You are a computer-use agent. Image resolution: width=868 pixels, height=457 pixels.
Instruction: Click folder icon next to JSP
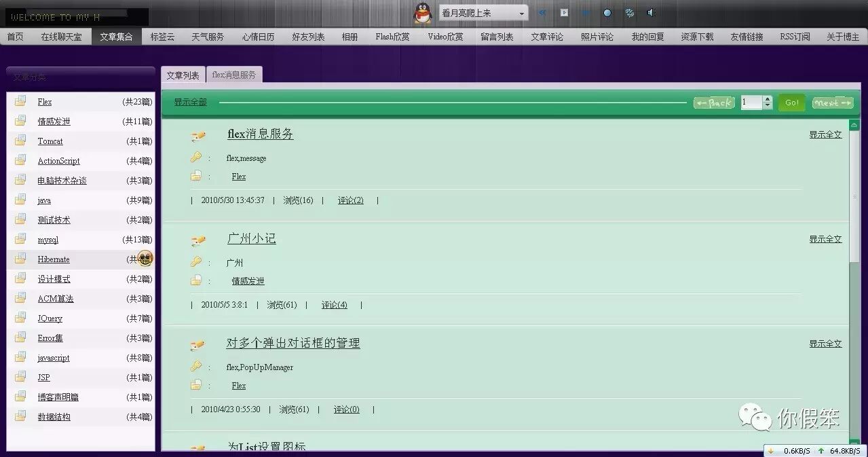click(x=21, y=377)
